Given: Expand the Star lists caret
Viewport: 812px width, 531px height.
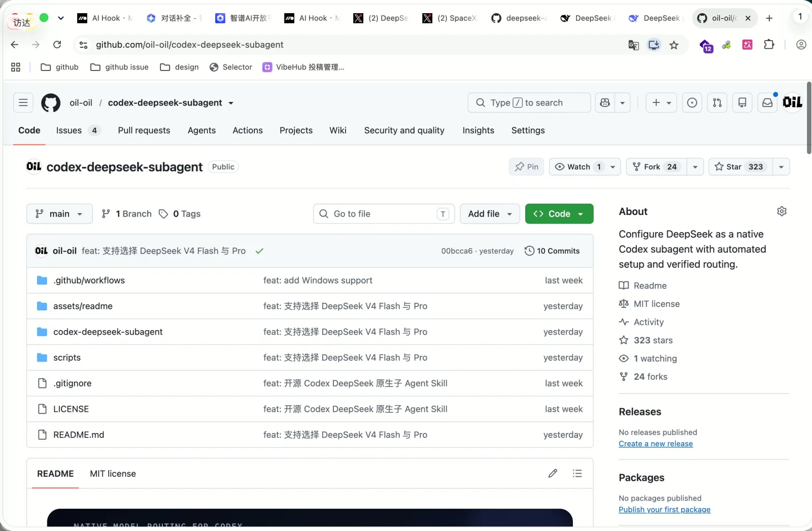Looking at the screenshot, I should (x=781, y=167).
